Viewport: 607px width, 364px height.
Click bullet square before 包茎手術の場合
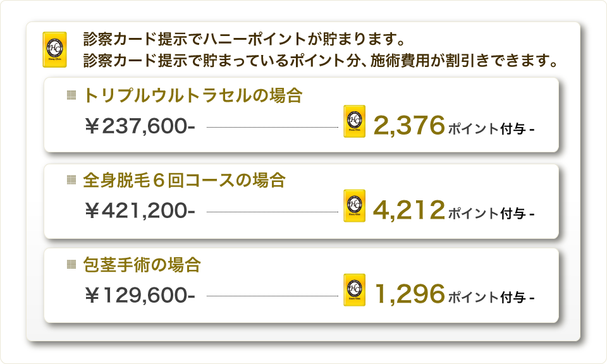[71, 264]
